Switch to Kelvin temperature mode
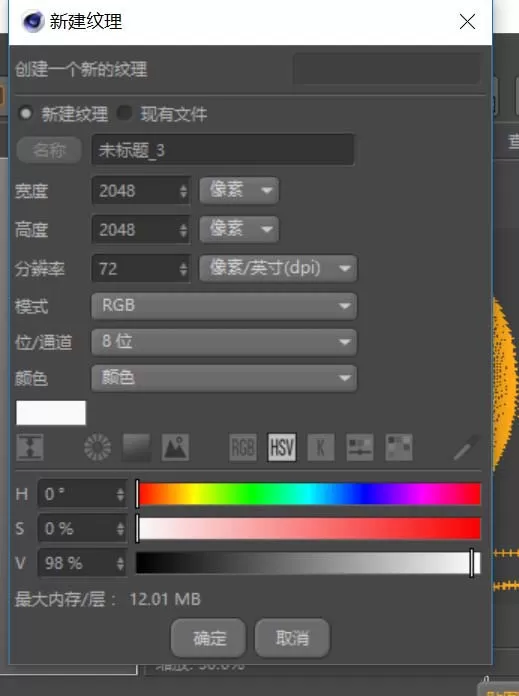519x696 pixels. [x=321, y=447]
